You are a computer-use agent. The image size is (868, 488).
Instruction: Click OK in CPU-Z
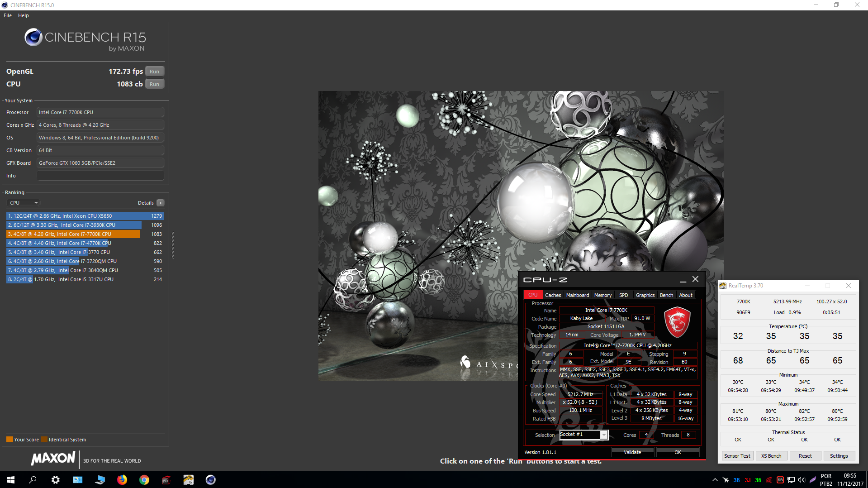[678, 452]
